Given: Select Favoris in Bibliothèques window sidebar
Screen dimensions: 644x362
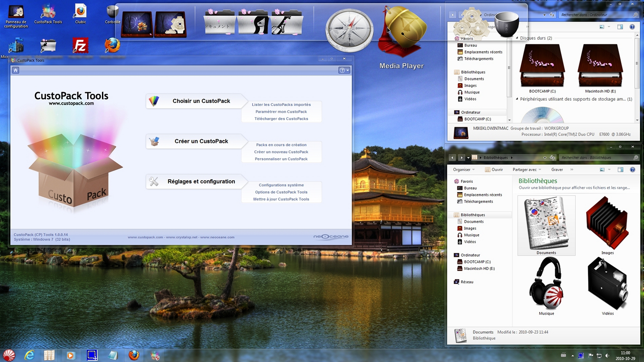Looking at the screenshot, I should [463, 181].
